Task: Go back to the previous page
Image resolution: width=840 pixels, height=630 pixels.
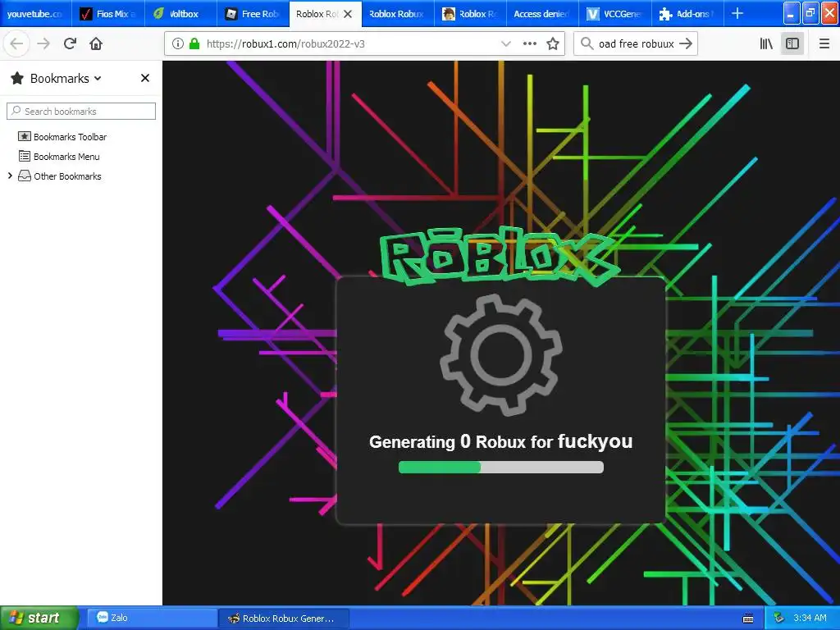Action: pyautogui.click(x=16, y=43)
